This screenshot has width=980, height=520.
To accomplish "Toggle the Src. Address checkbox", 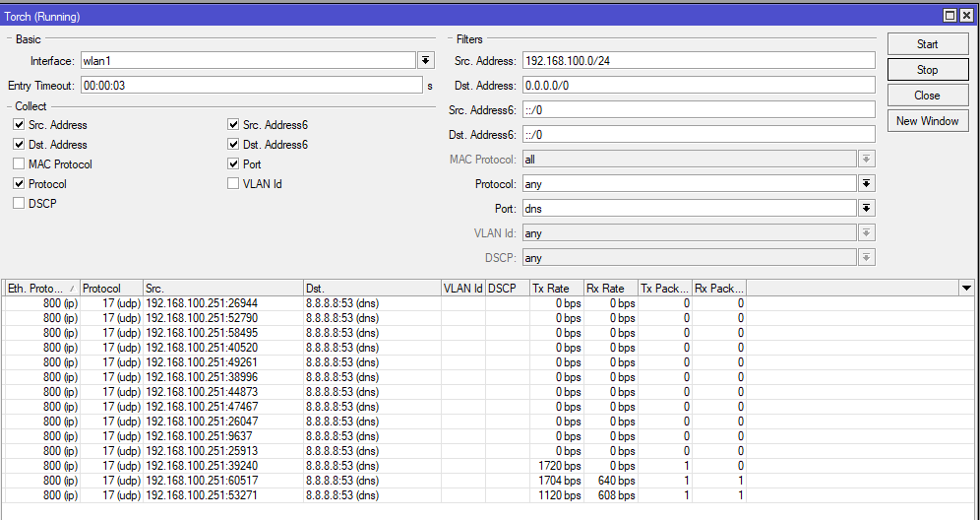I will (19, 124).
